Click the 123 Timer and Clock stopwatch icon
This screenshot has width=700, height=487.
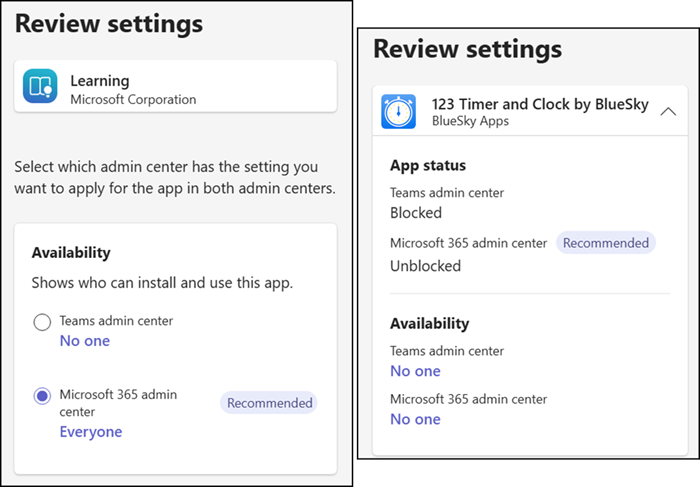coord(398,112)
